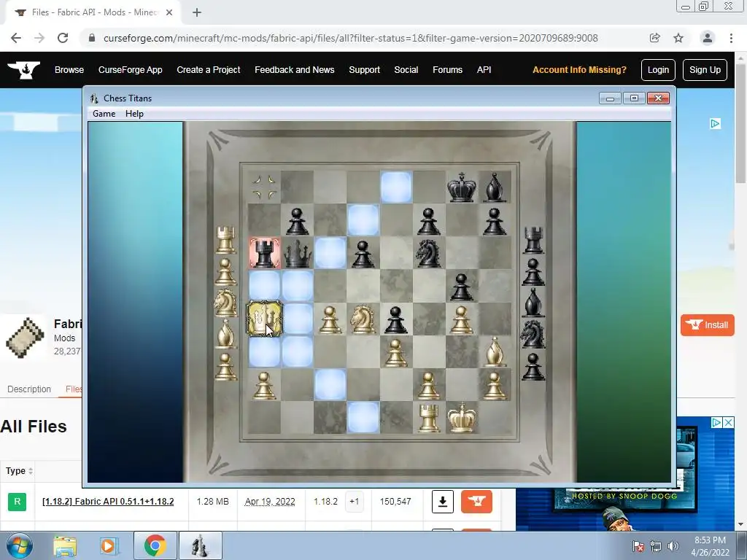Select the white pawn on c4
This screenshot has width=747, height=560.
click(x=330, y=319)
